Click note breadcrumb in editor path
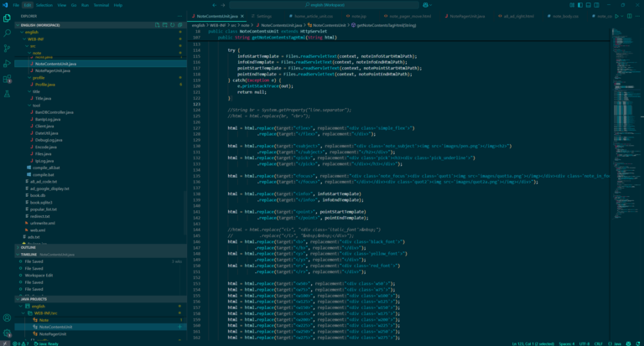Viewport: 644px width, 346px height. click(x=245, y=25)
